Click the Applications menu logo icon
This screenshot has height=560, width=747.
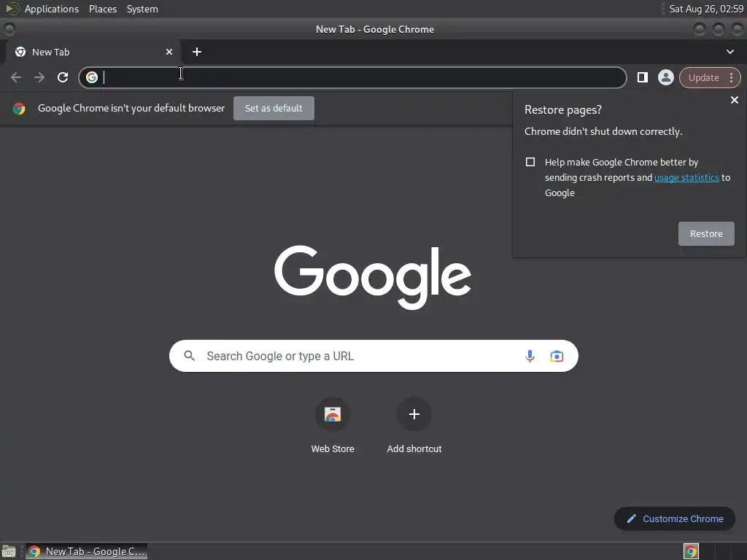[x=12, y=9]
